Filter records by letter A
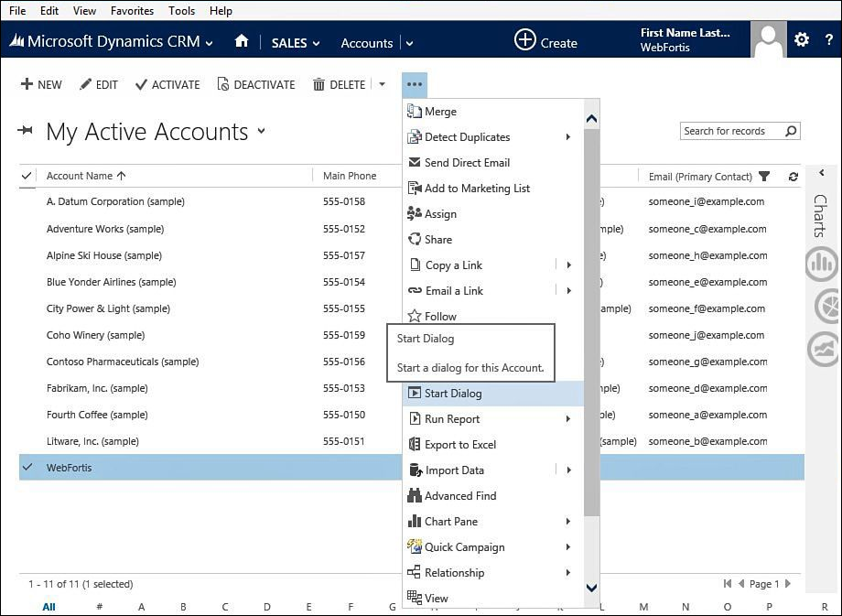This screenshot has width=842, height=616. (141, 607)
